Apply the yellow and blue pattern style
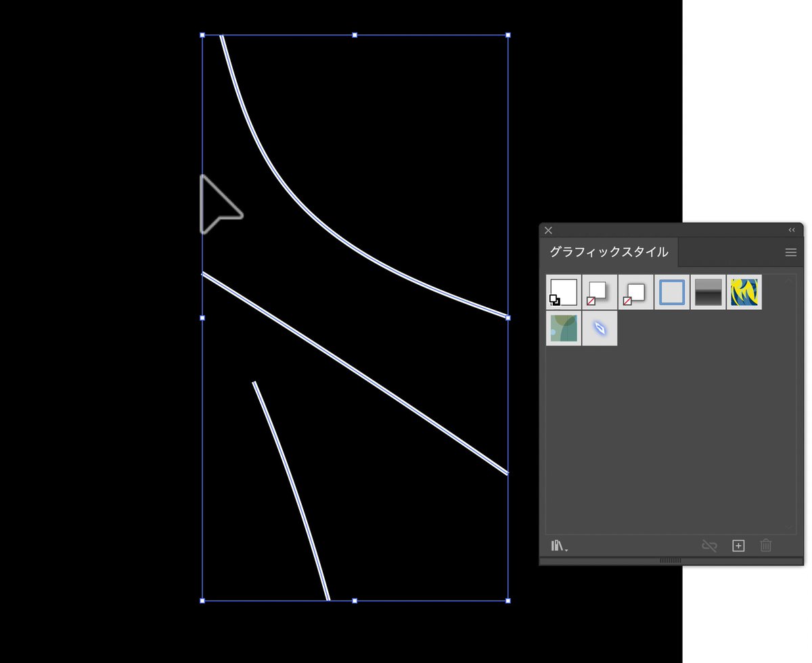Viewport: 812px width, 663px height. coord(744,292)
